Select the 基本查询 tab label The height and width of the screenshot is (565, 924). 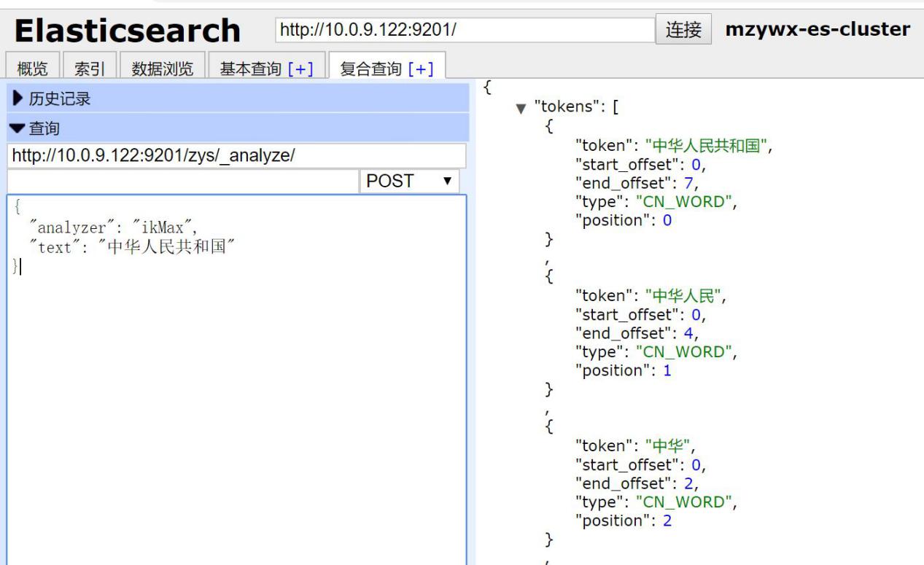point(249,69)
